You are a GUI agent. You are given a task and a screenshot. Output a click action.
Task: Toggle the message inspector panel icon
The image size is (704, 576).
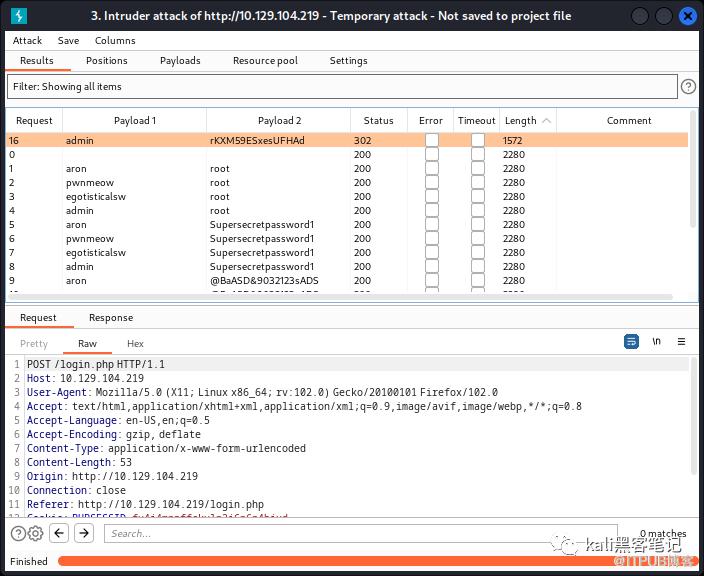click(x=631, y=342)
